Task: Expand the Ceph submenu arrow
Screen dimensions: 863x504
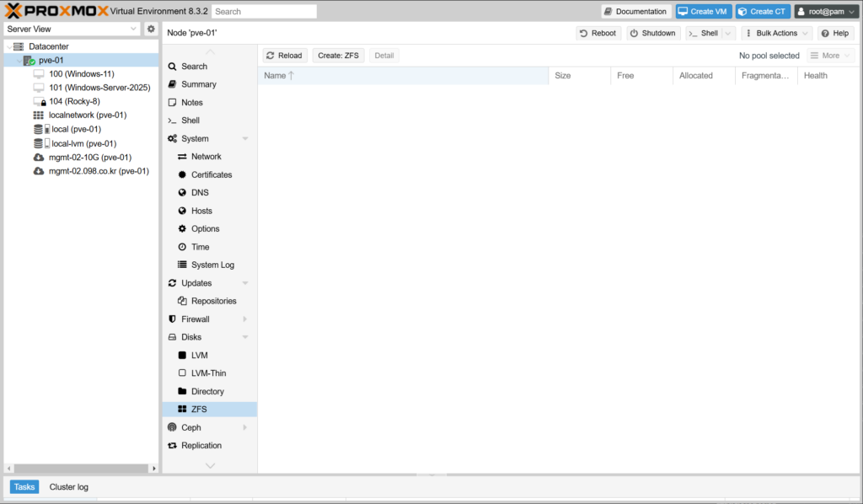Action: (x=245, y=428)
